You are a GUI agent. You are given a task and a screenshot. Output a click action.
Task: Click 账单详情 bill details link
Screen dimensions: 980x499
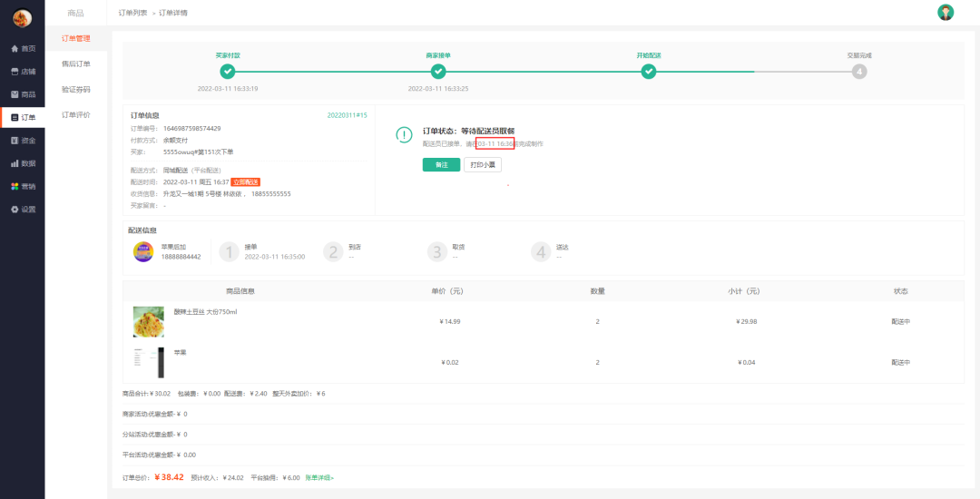click(319, 478)
